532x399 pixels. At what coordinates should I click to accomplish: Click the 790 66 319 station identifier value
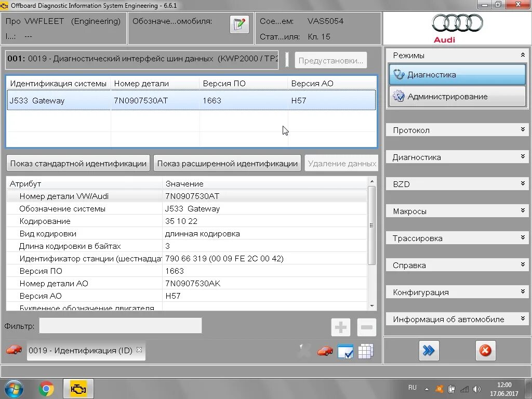[224, 259]
